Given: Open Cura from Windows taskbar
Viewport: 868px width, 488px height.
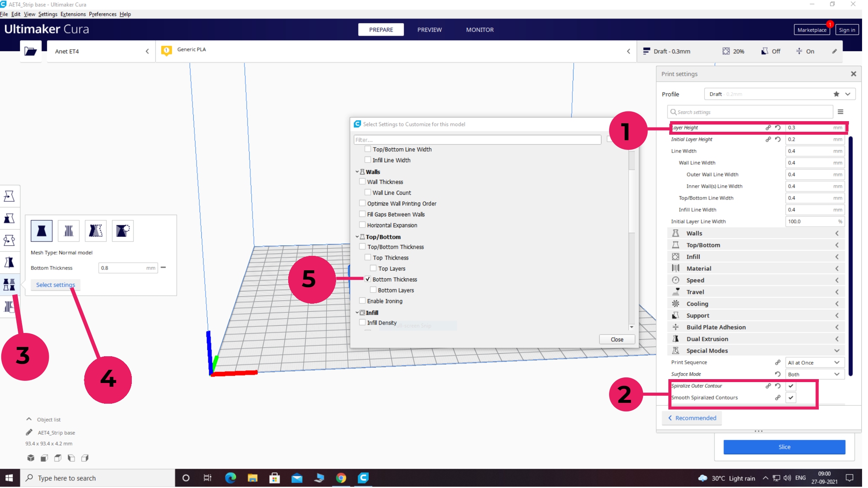Looking at the screenshot, I should click(x=363, y=478).
